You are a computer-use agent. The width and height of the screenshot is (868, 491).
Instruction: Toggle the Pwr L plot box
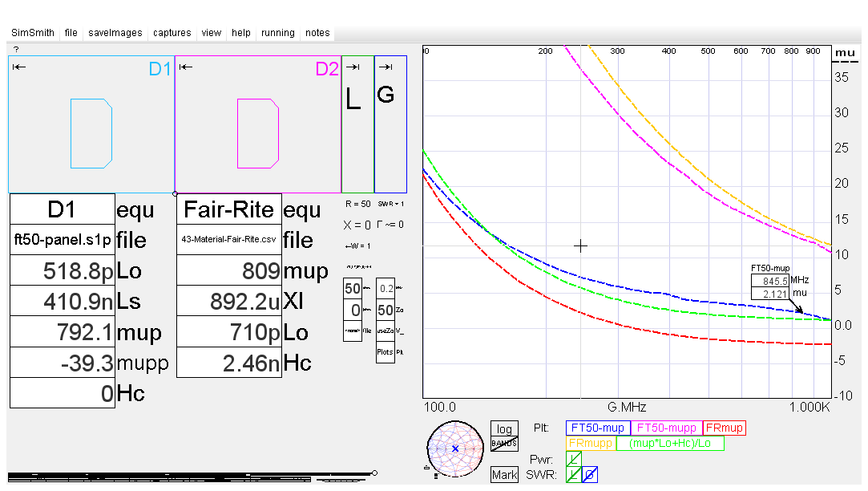click(x=574, y=459)
